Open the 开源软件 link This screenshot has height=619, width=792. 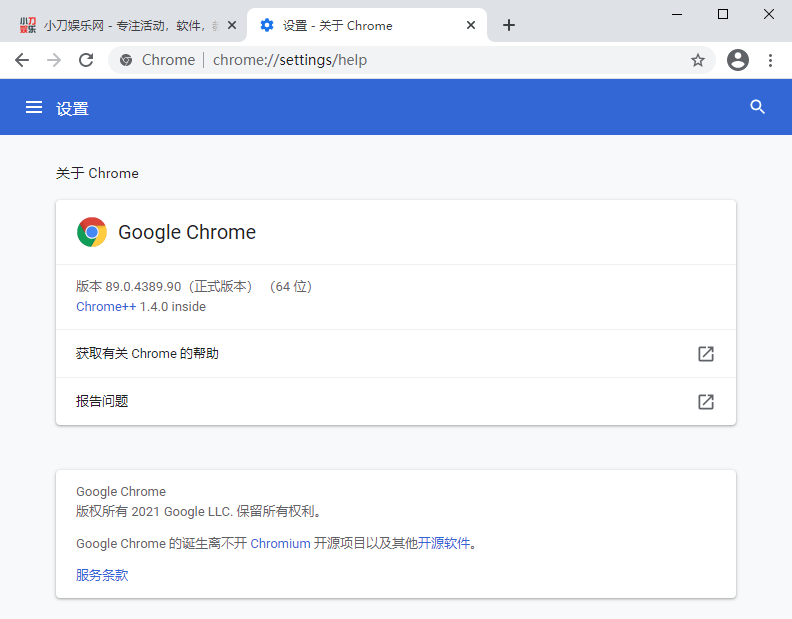click(x=443, y=543)
